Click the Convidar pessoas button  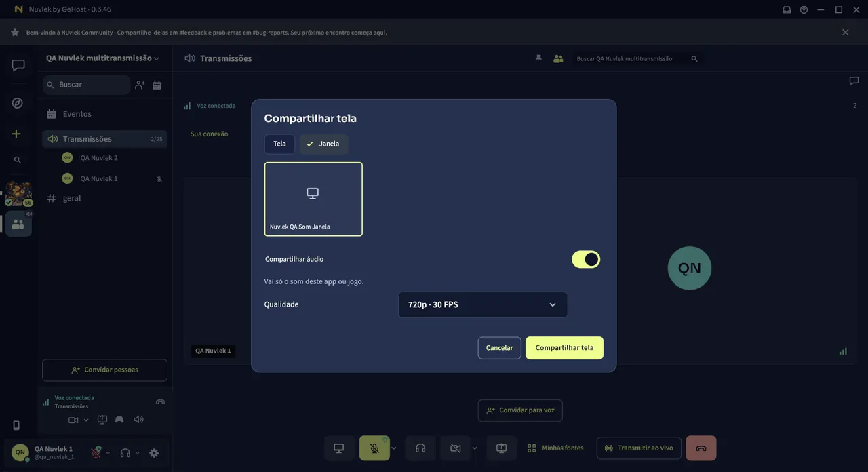click(104, 370)
